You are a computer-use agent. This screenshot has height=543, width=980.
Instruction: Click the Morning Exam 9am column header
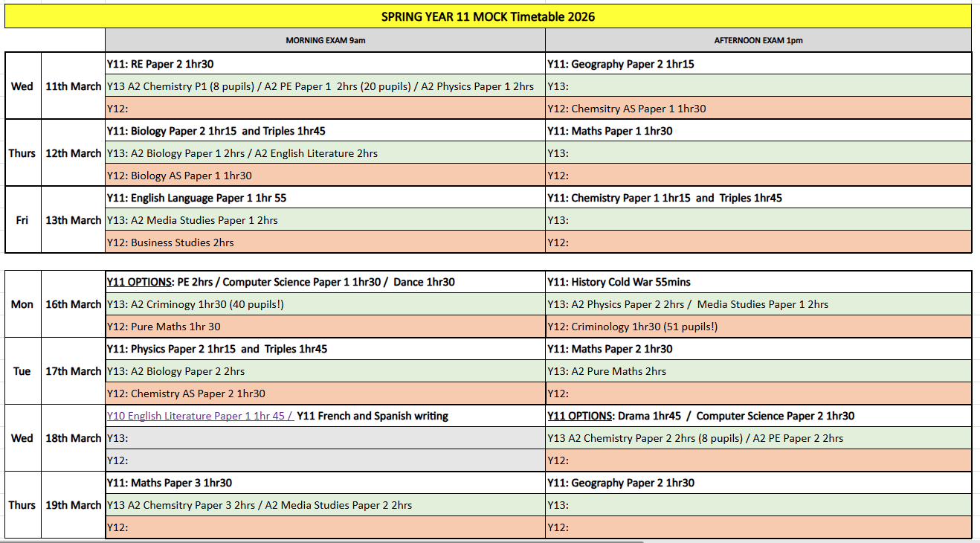pos(325,41)
